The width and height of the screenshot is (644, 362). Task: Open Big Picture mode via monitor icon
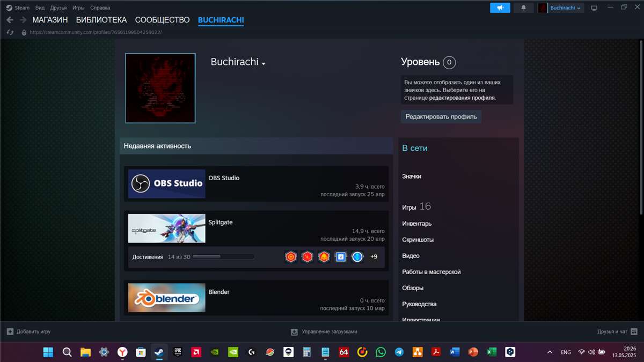point(594,8)
